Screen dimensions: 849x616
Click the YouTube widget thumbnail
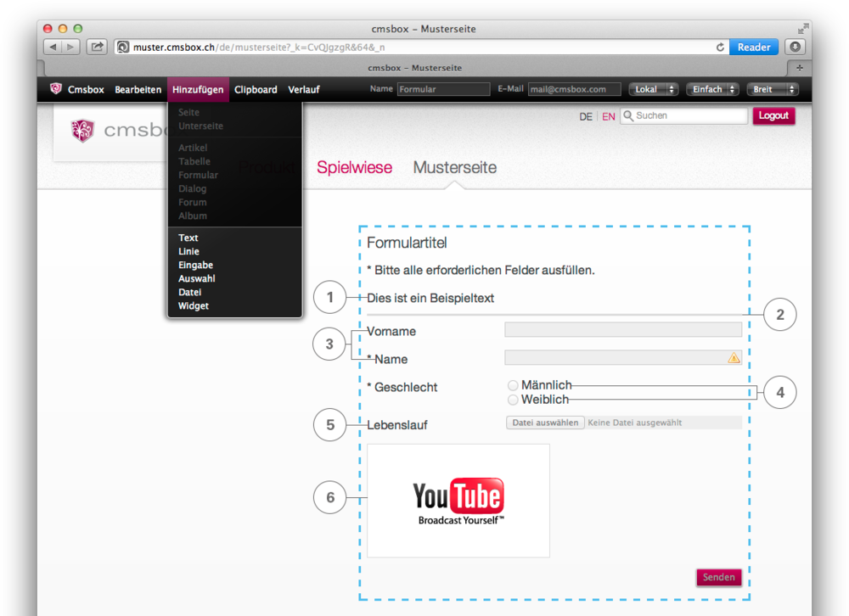coord(458,501)
